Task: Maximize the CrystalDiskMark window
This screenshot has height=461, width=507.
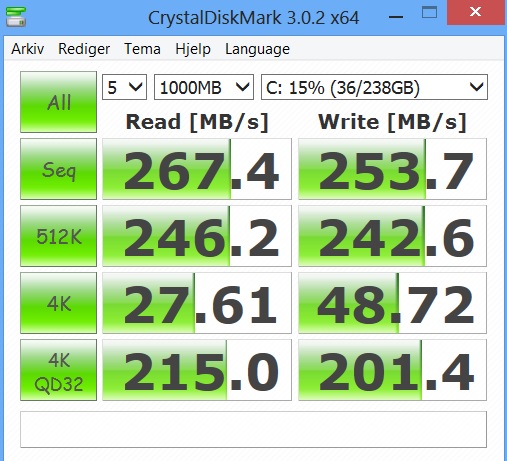Action: coord(429,13)
